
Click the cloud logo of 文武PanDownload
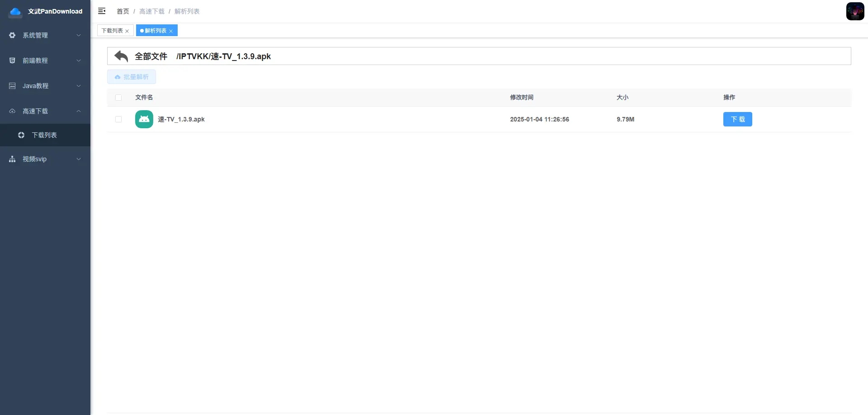(x=15, y=12)
